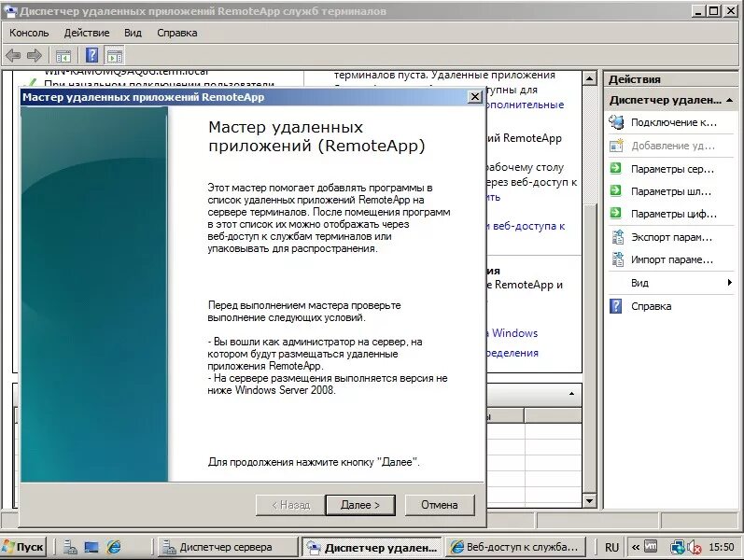Open Server Manager quick launch icon

coord(70,547)
